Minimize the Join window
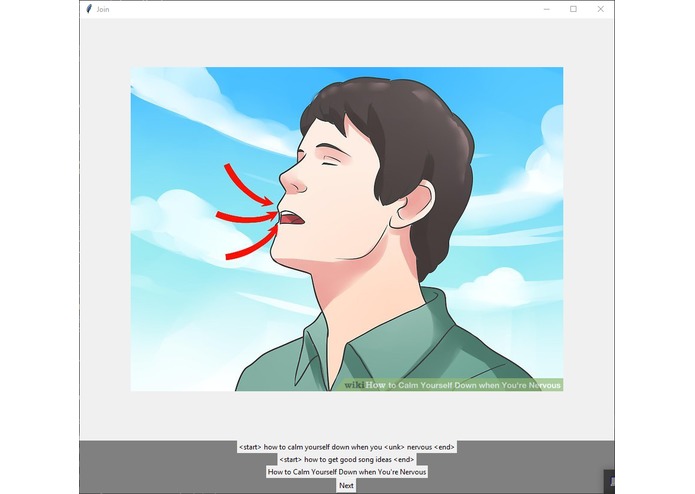 pos(547,9)
